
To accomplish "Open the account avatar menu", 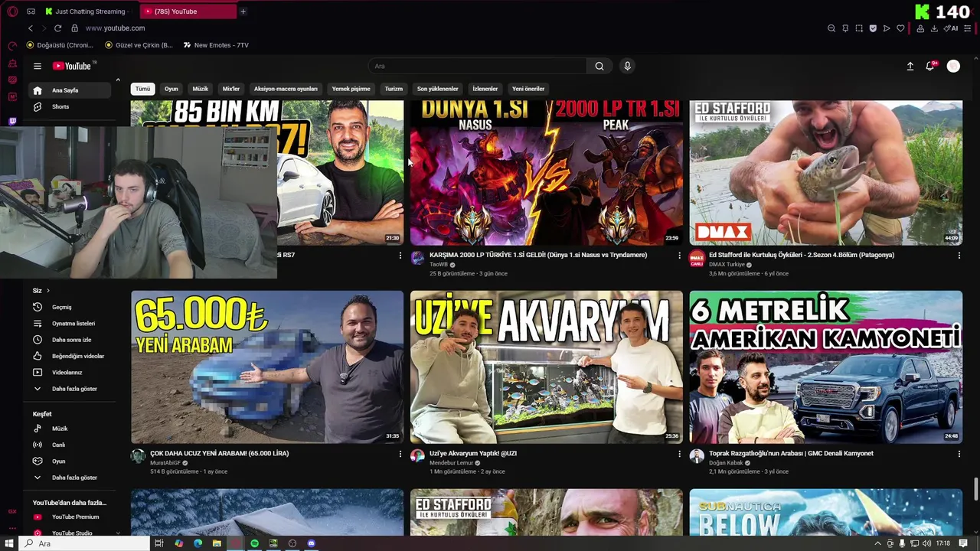I will [x=953, y=66].
